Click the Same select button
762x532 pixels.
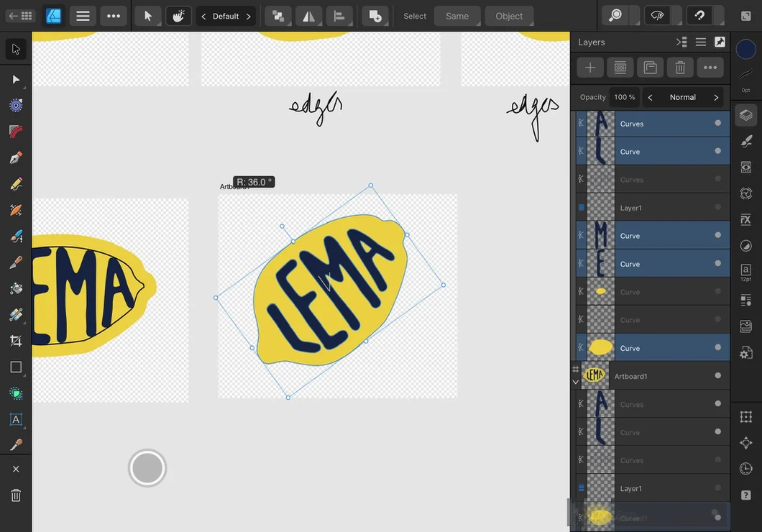click(x=456, y=16)
